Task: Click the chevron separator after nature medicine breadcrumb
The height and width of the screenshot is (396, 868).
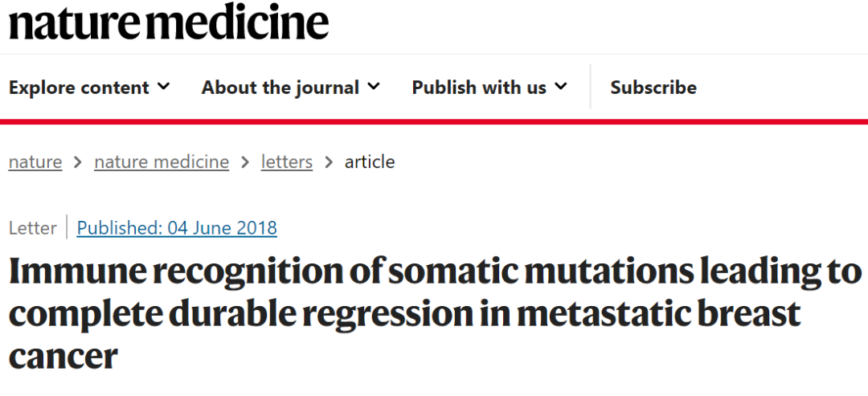Action: pos(245,162)
